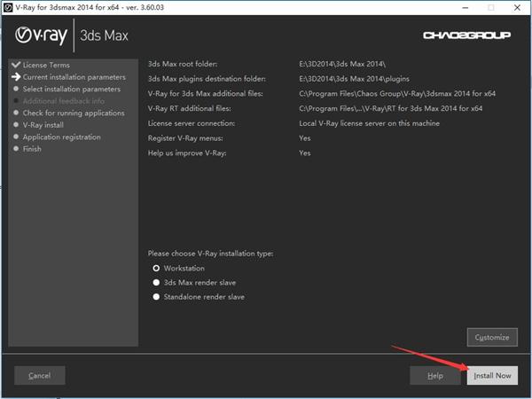Click the bullet next to V-Ray install step
The image size is (532, 399).
(x=16, y=125)
